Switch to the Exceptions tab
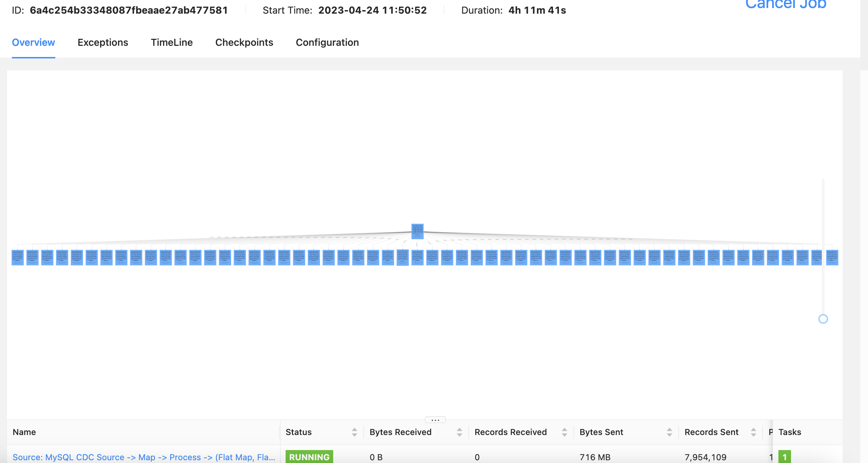Image resolution: width=868 pixels, height=463 pixels. point(103,42)
